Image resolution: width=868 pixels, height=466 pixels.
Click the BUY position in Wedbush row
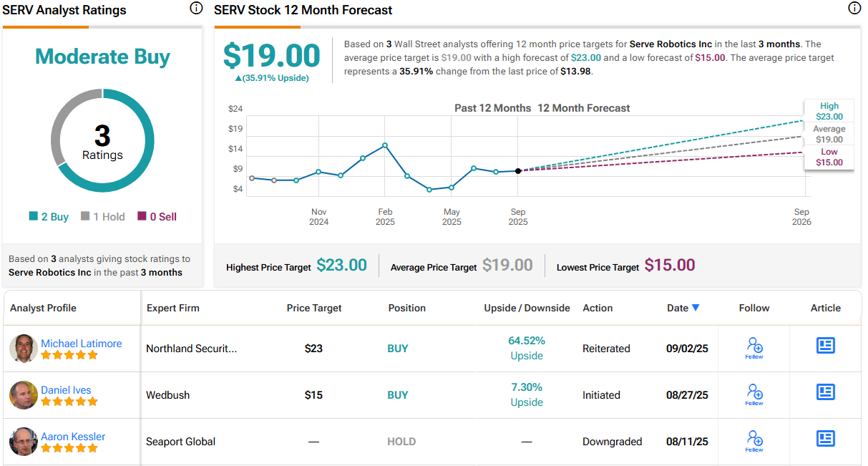tap(398, 395)
